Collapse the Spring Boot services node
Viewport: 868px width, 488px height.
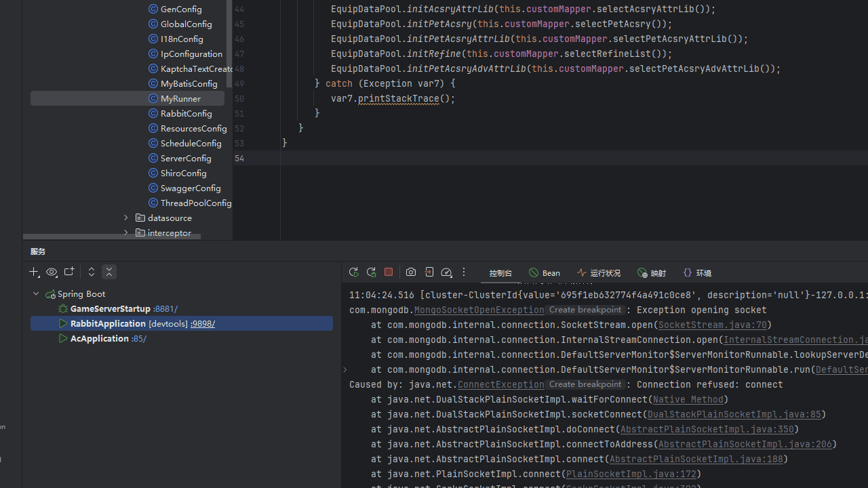coord(36,293)
